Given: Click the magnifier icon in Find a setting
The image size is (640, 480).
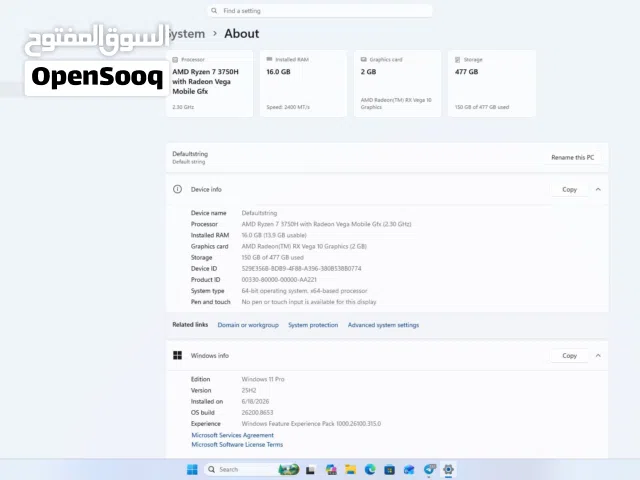Looking at the screenshot, I should point(214,11).
